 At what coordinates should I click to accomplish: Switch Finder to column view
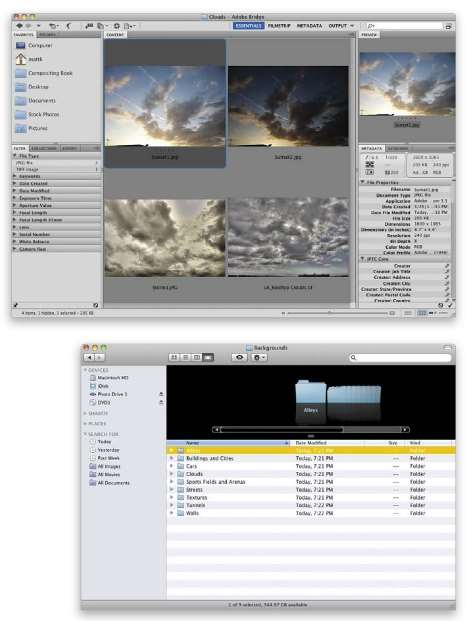(196, 357)
